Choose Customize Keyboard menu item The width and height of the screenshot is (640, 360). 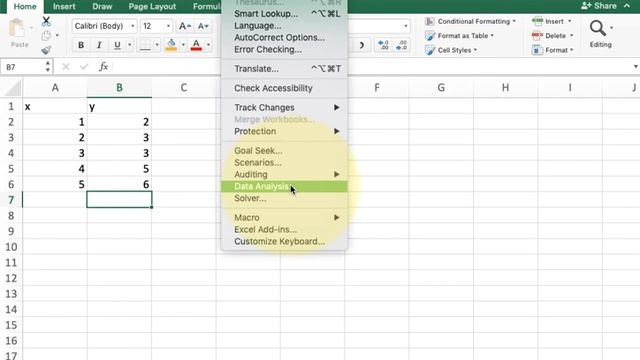point(284,241)
